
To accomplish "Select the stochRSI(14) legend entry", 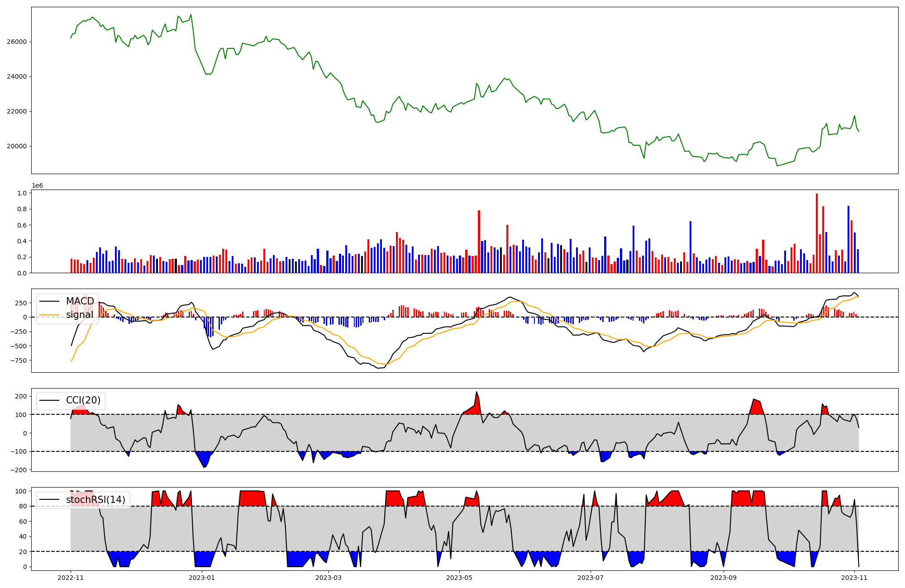I will (x=95, y=500).
